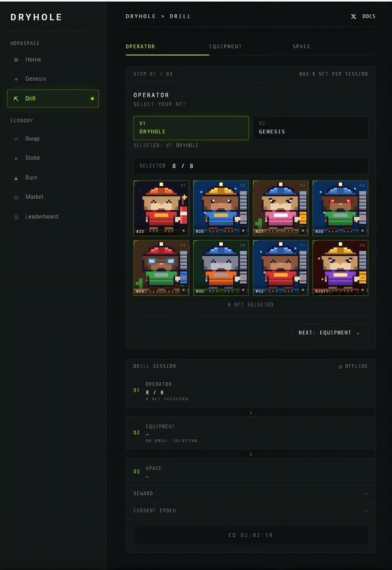The height and width of the screenshot is (570, 392).
Task: Open Leaderboard page in sidebar
Action: pyautogui.click(x=53, y=217)
